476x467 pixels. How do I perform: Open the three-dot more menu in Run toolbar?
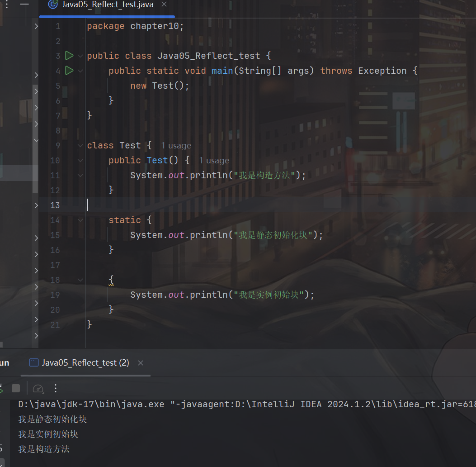[x=56, y=388]
